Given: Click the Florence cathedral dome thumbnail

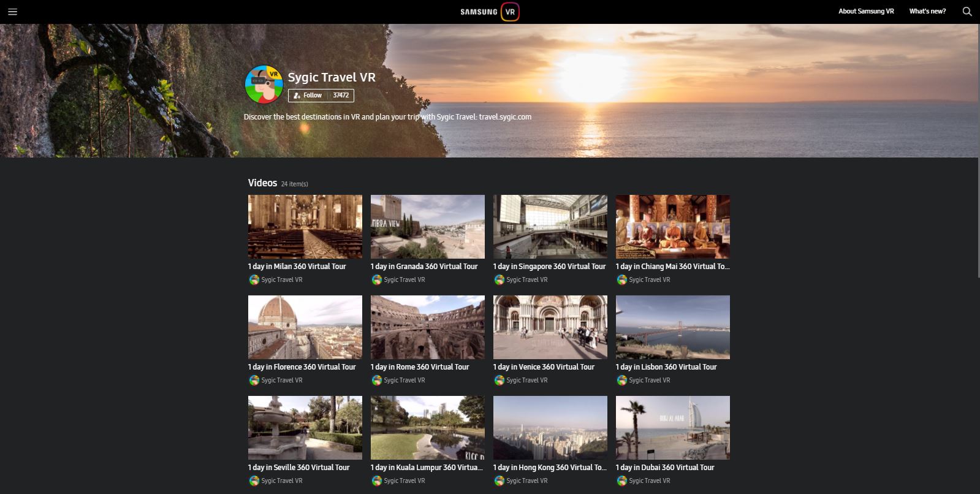Looking at the screenshot, I should (x=305, y=327).
